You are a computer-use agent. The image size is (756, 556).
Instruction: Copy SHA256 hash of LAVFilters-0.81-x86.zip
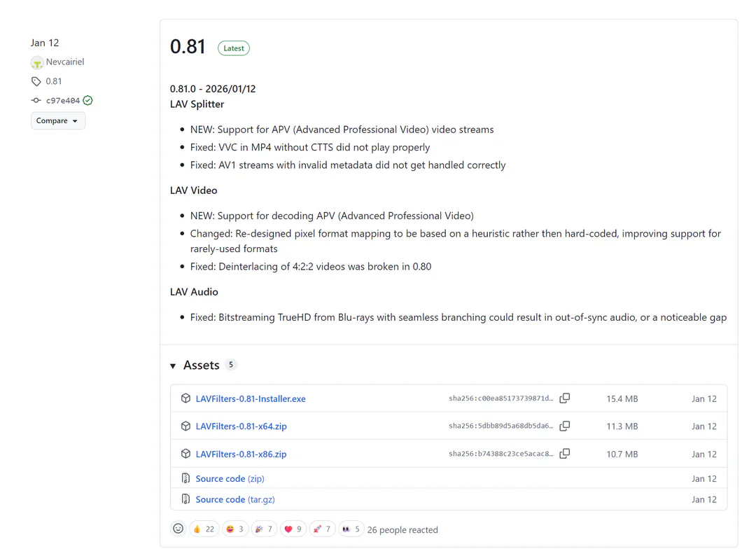(564, 454)
